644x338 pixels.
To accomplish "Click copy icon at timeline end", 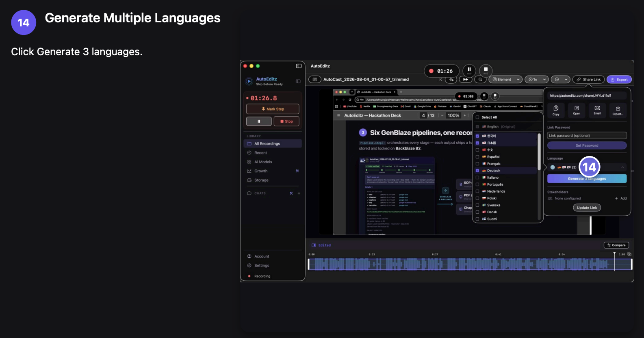I will coord(629,254).
